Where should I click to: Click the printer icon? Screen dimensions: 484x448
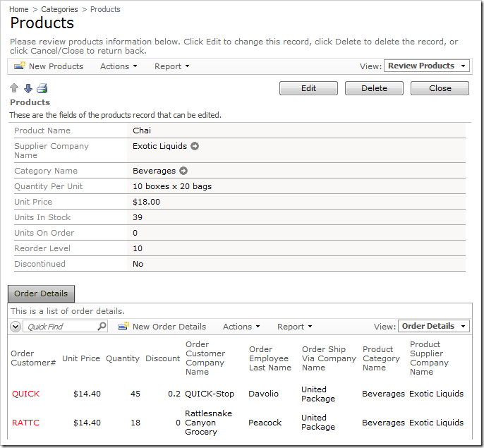pos(42,88)
